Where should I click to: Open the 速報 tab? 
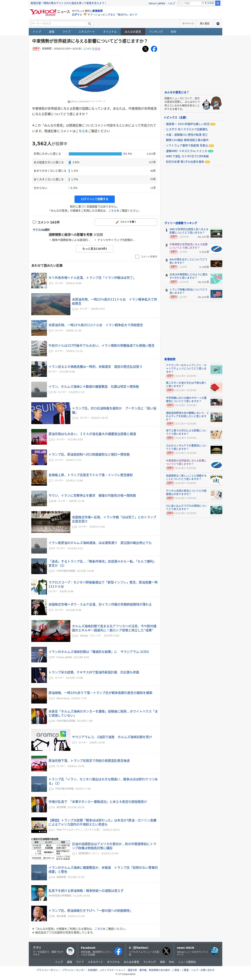(52, 31)
